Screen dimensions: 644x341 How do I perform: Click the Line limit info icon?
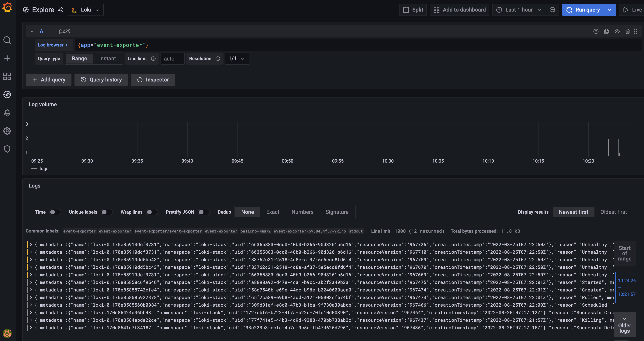coord(153,58)
